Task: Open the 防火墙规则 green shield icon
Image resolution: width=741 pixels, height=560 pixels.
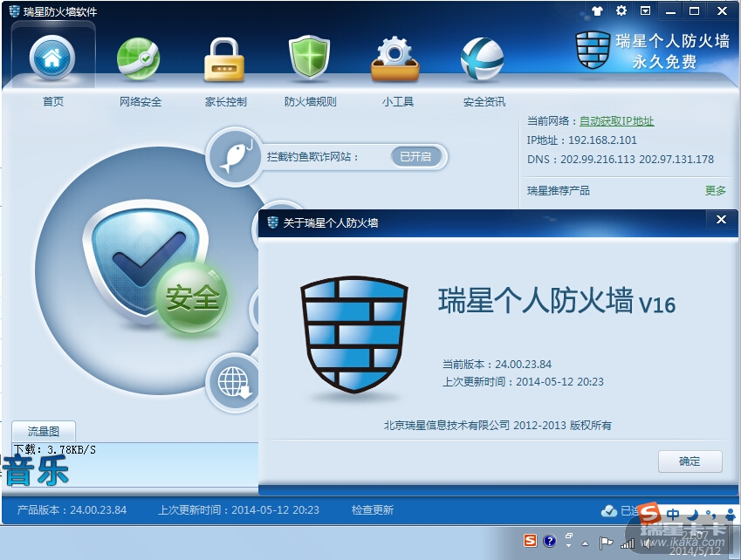Action: (309, 58)
